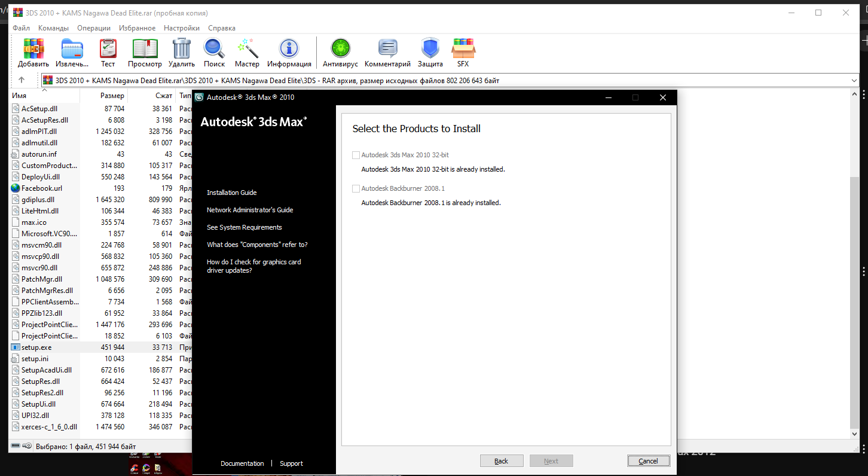The width and height of the screenshot is (868, 476).
Task: Go up one folder level arrow
Action: (x=22, y=80)
